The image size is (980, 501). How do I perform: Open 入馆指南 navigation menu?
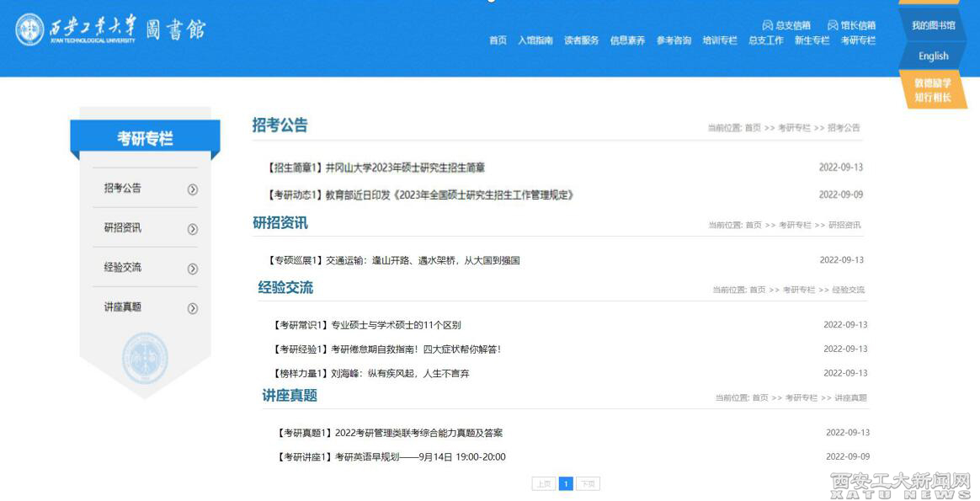[535, 40]
